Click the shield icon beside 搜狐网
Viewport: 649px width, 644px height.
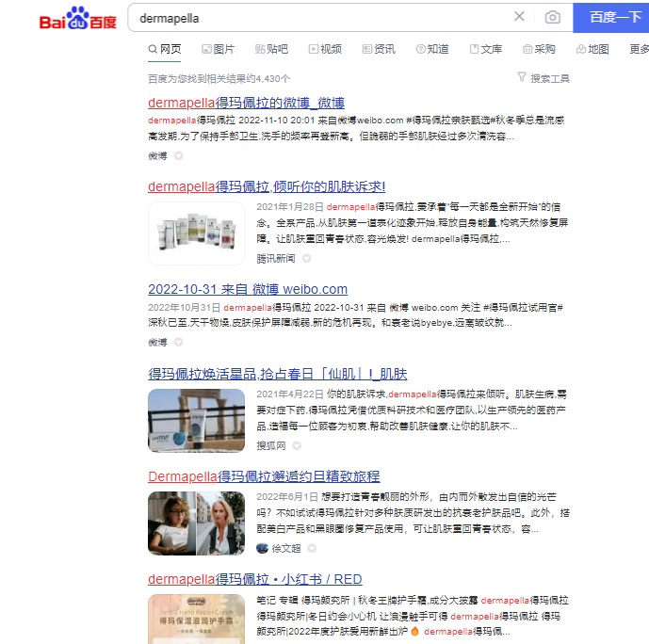point(297,445)
